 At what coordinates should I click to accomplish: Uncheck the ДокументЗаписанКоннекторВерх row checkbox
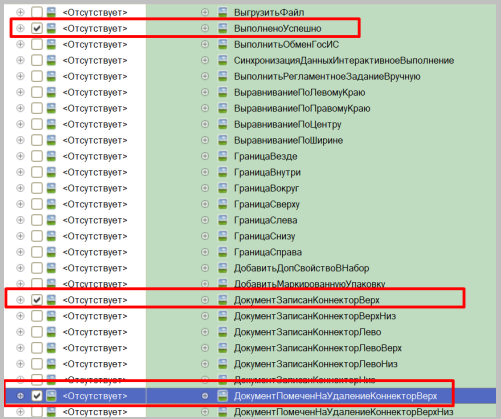(x=37, y=300)
